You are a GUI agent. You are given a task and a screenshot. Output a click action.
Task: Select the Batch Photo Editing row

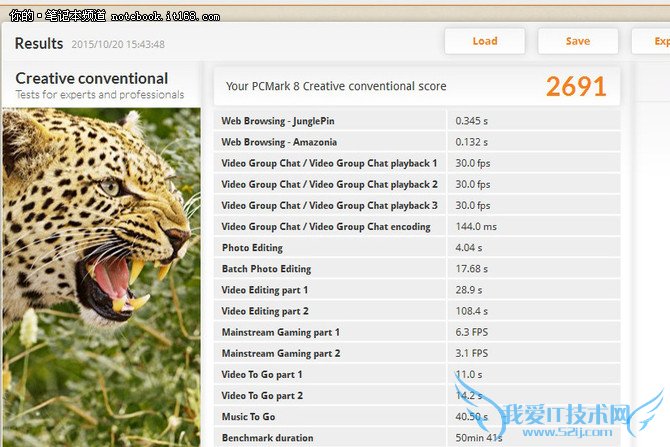(417, 269)
